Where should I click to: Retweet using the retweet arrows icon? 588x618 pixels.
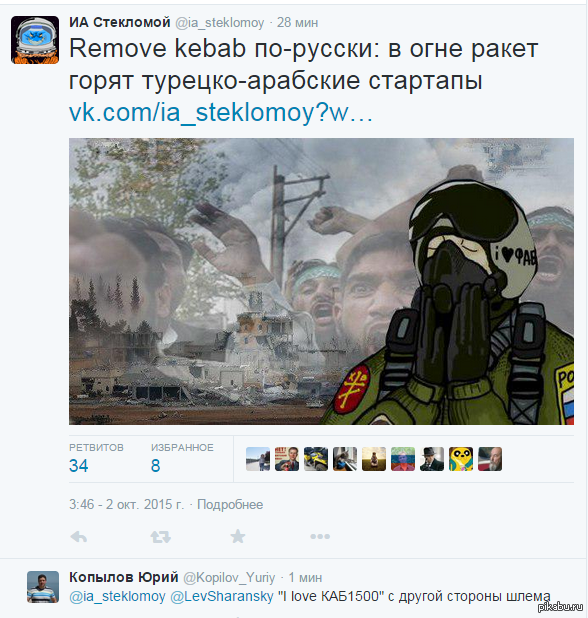tap(160, 536)
